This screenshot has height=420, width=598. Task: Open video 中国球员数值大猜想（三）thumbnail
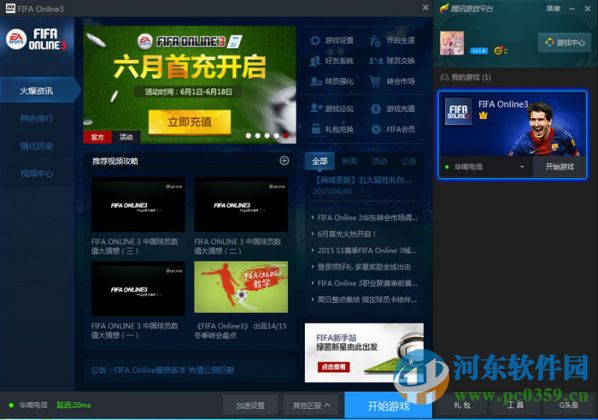click(138, 204)
